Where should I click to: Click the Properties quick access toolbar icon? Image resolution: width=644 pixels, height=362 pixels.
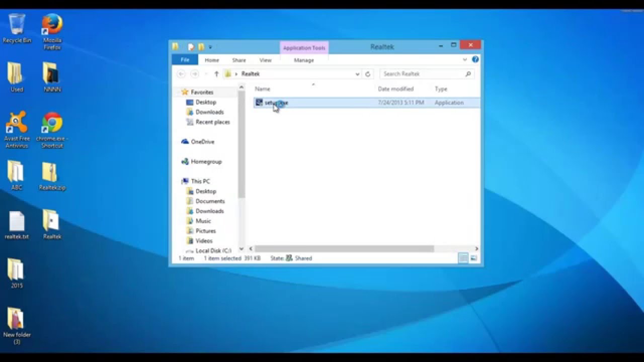[191, 47]
